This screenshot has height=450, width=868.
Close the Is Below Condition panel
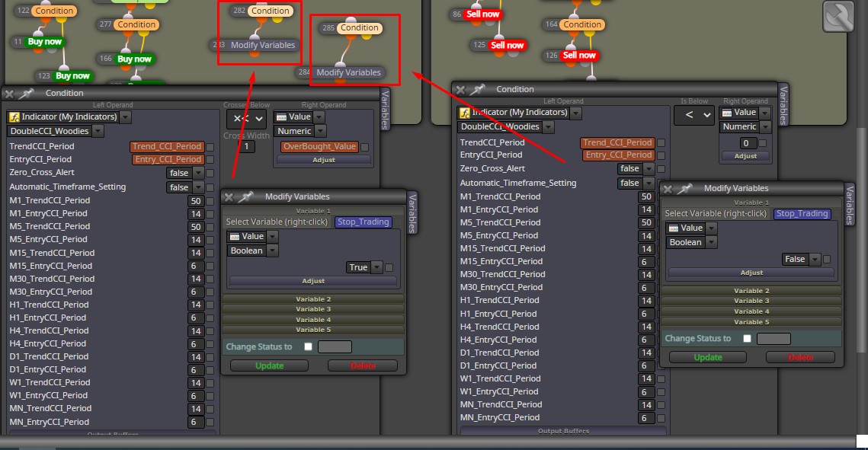pos(460,90)
